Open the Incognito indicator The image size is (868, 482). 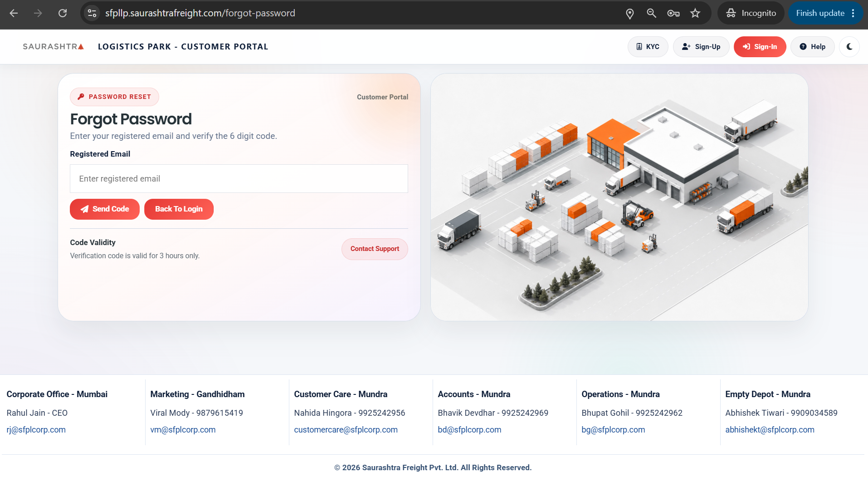(751, 13)
